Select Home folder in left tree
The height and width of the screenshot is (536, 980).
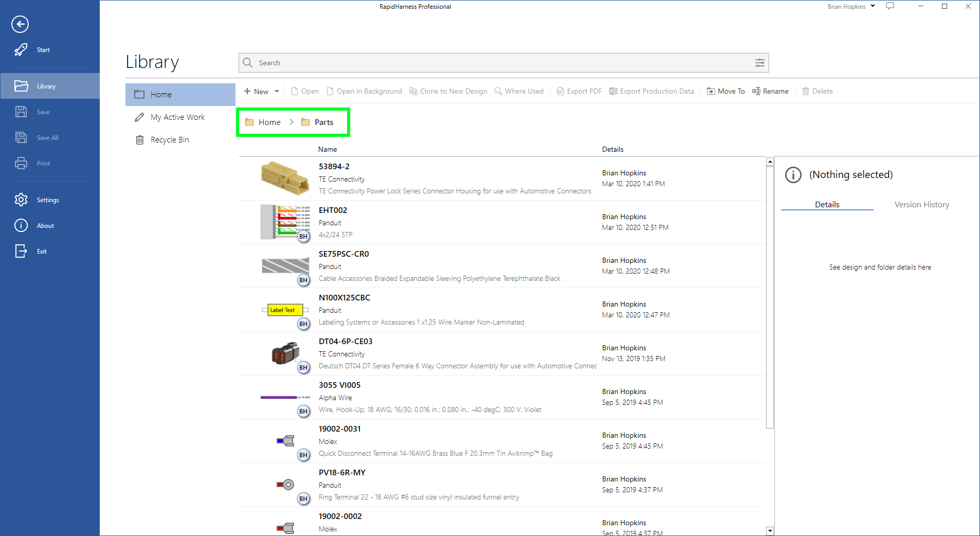(180, 95)
